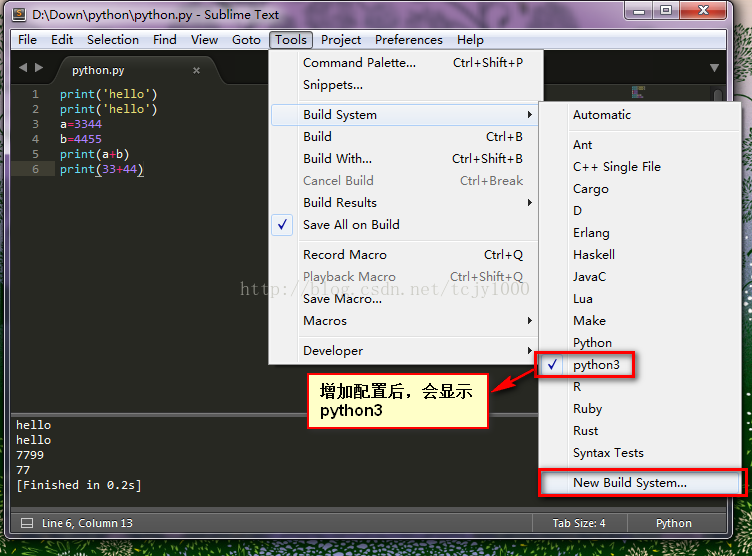This screenshot has height=556, width=752.
Task: Open the File menu
Action: coord(27,40)
